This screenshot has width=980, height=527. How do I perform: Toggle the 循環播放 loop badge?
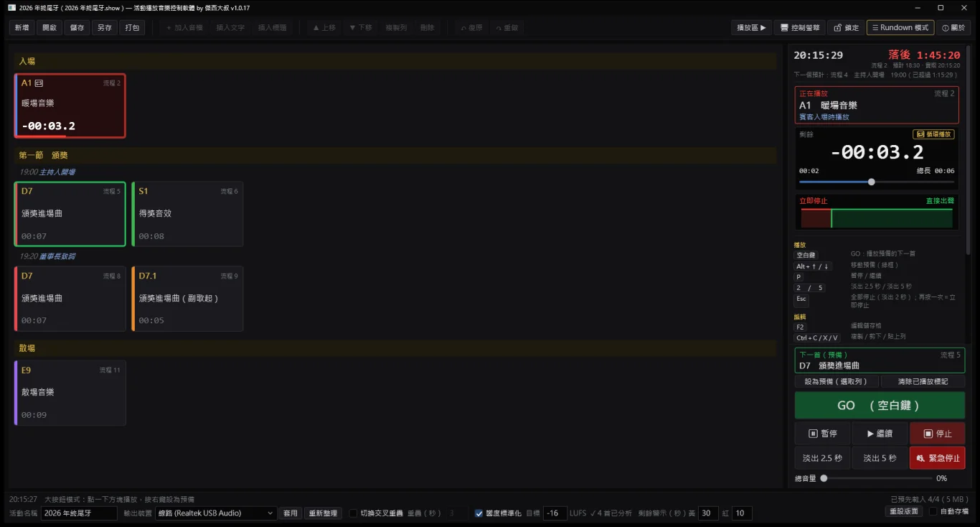point(933,134)
